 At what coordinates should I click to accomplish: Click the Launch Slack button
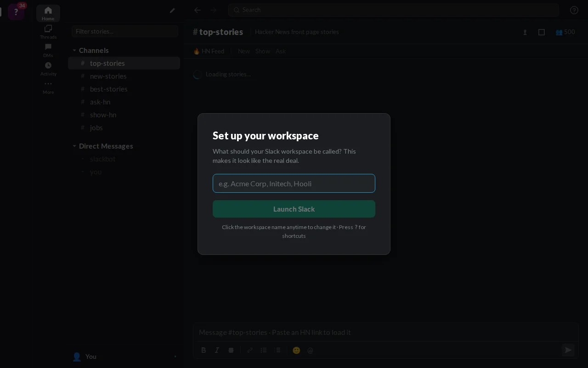tap(294, 209)
